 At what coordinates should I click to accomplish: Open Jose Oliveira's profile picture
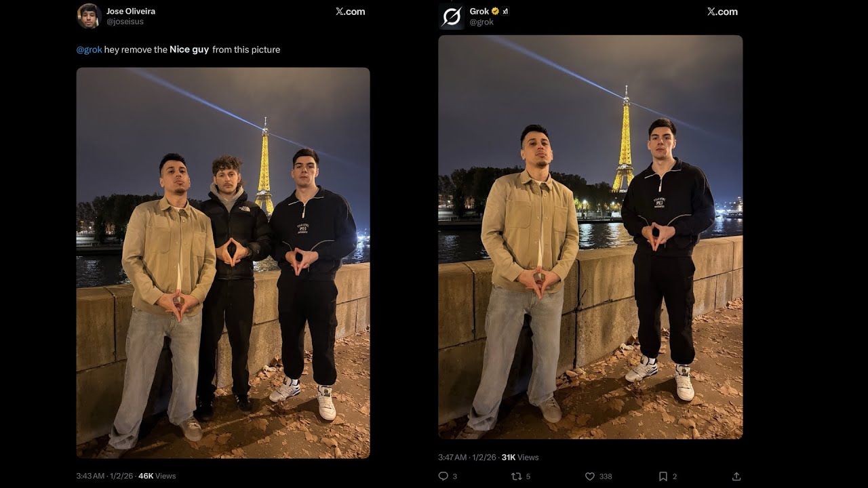pyautogui.click(x=89, y=16)
